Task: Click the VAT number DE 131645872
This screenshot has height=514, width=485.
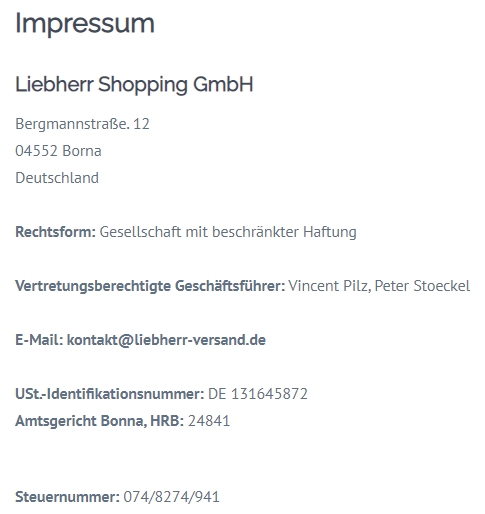Action: pos(258,394)
